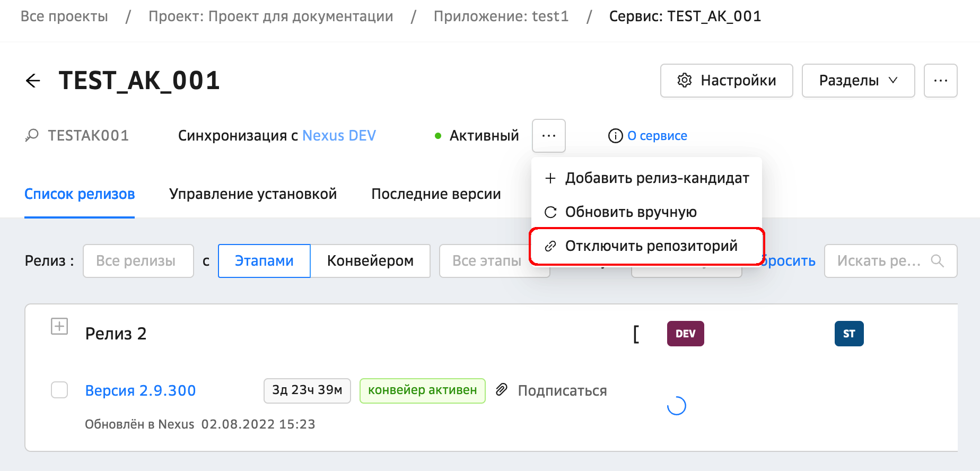Click the paperclip icon near Подписаться
This screenshot has height=471, width=980.
point(502,390)
